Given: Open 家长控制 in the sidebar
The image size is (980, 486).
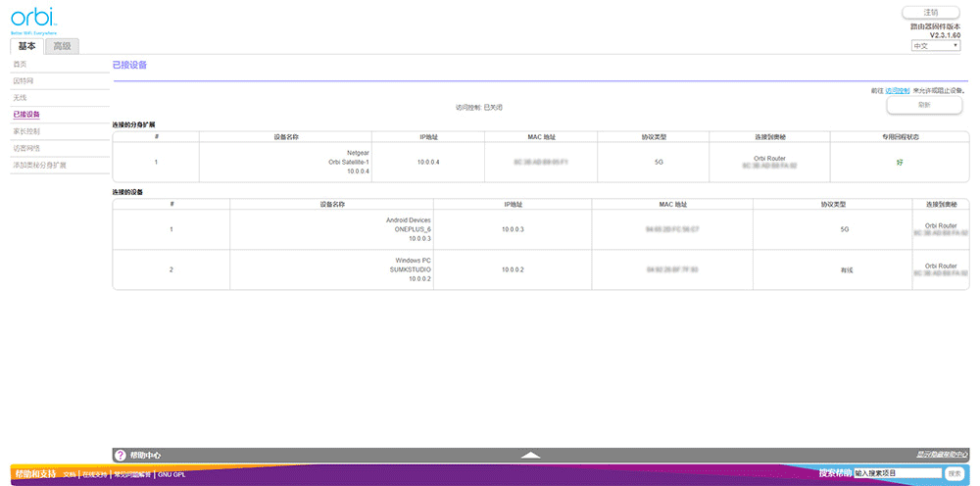Looking at the screenshot, I should (x=26, y=131).
